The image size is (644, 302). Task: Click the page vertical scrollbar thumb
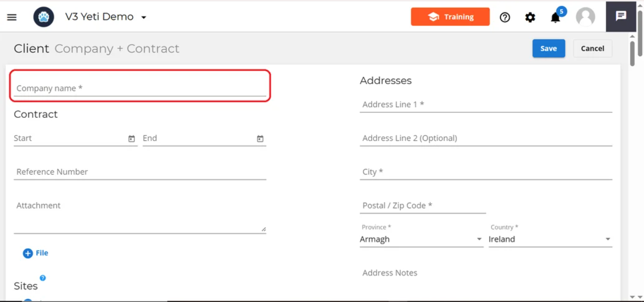point(632,53)
